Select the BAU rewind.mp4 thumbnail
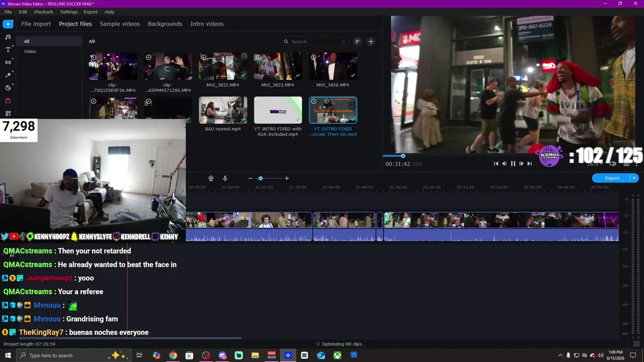The image size is (644, 362). coord(223,110)
